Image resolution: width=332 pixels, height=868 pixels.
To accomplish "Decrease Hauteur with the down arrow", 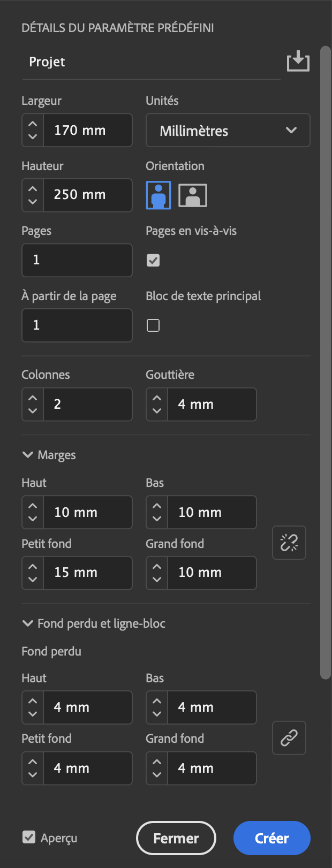I will pos(33,202).
